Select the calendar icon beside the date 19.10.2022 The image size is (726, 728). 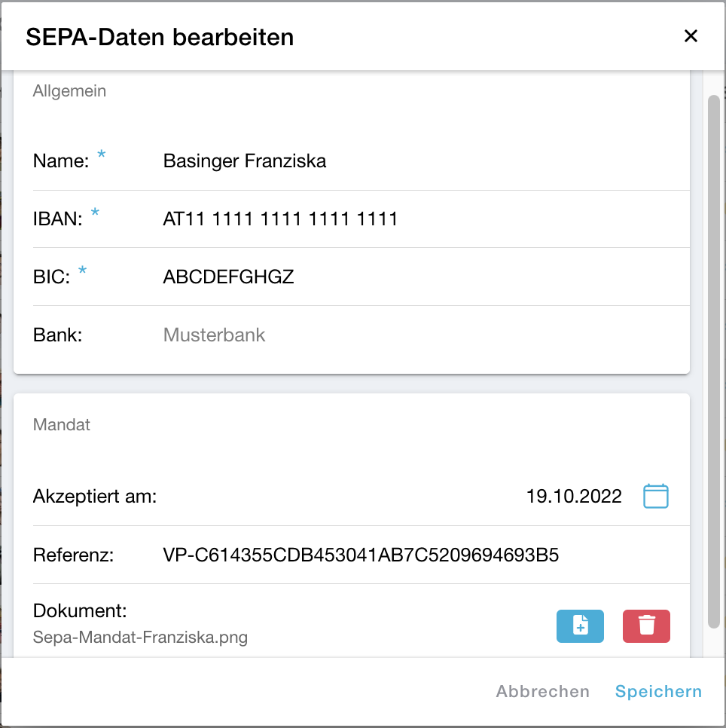pos(655,496)
